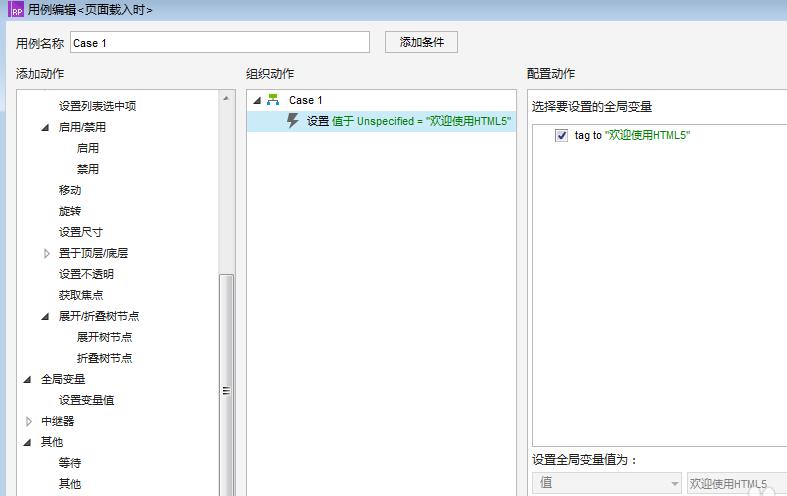The height and width of the screenshot is (496, 787).
Task: Click the Axure RP icon in title bar
Action: click(16, 10)
